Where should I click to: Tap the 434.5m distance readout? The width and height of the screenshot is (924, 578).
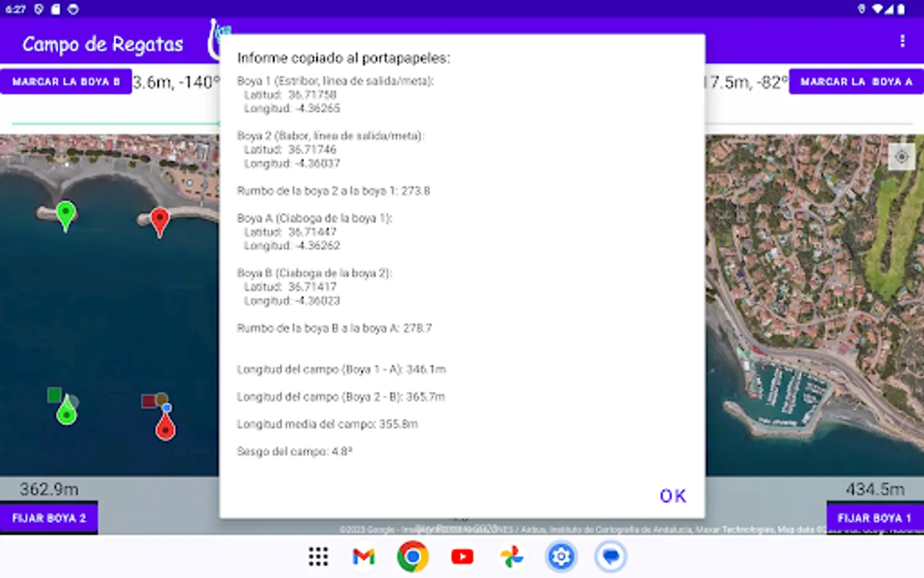coord(875,489)
